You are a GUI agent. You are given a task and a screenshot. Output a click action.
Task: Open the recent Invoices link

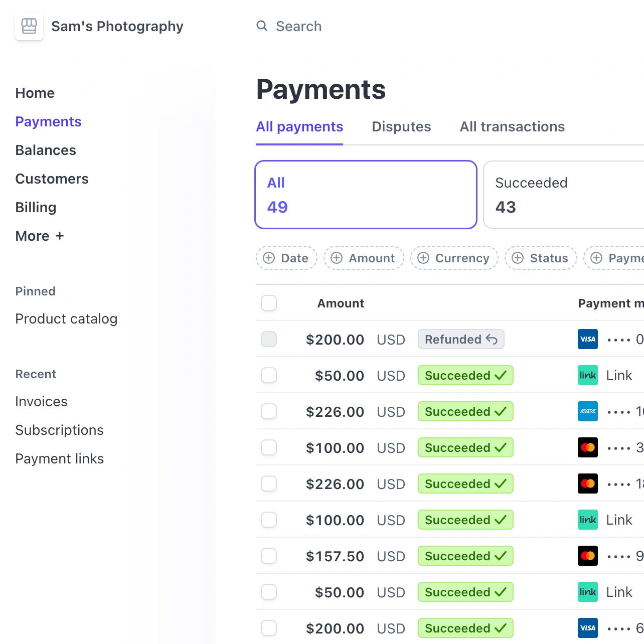[x=41, y=402]
